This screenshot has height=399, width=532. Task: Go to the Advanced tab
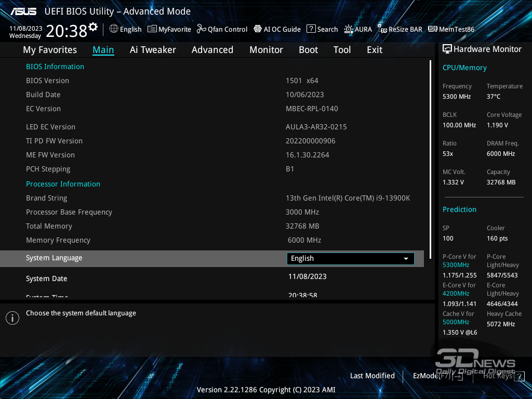212,50
